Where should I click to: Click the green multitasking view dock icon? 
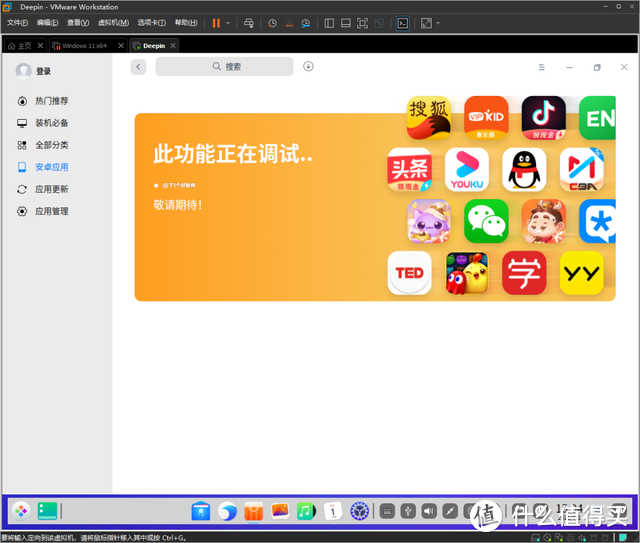pyautogui.click(x=47, y=511)
